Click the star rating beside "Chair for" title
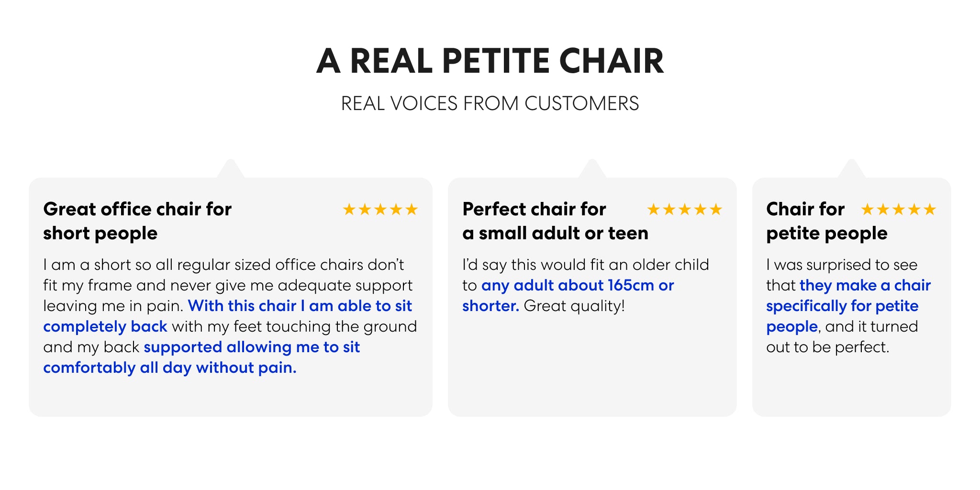 coord(898,210)
